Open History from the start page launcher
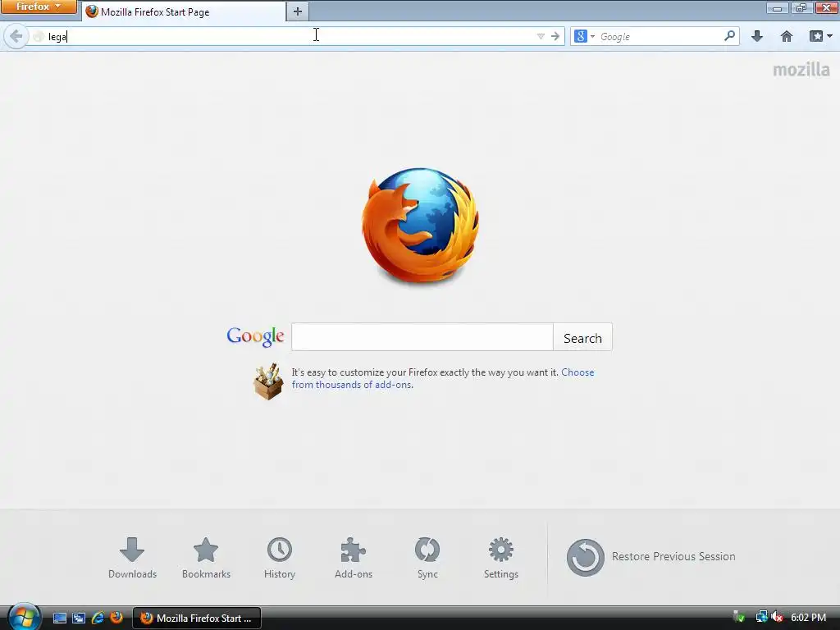Screen dimensions: 840x630 click(x=280, y=558)
